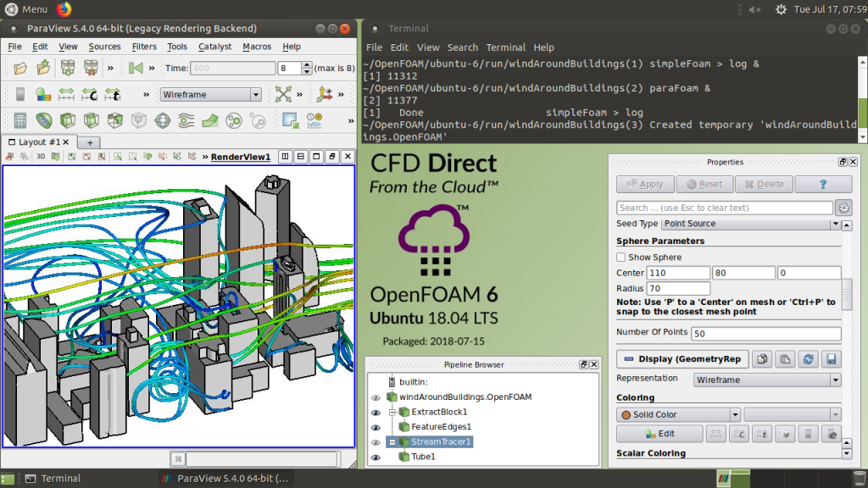Toggle visibility of windAroundBuildings.OpenFOAM
This screenshot has height=488, width=868.
376,398
